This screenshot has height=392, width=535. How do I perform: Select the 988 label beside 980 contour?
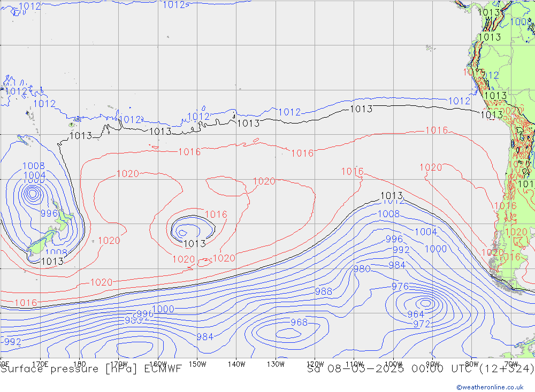click(x=324, y=291)
